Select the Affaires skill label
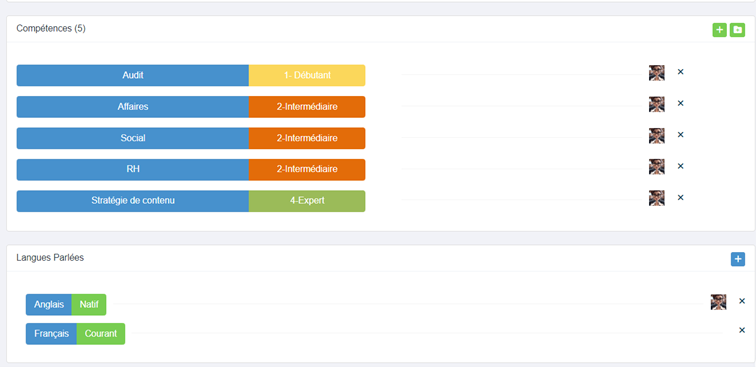Viewport: 756px width, 367px height. pyautogui.click(x=133, y=107)
